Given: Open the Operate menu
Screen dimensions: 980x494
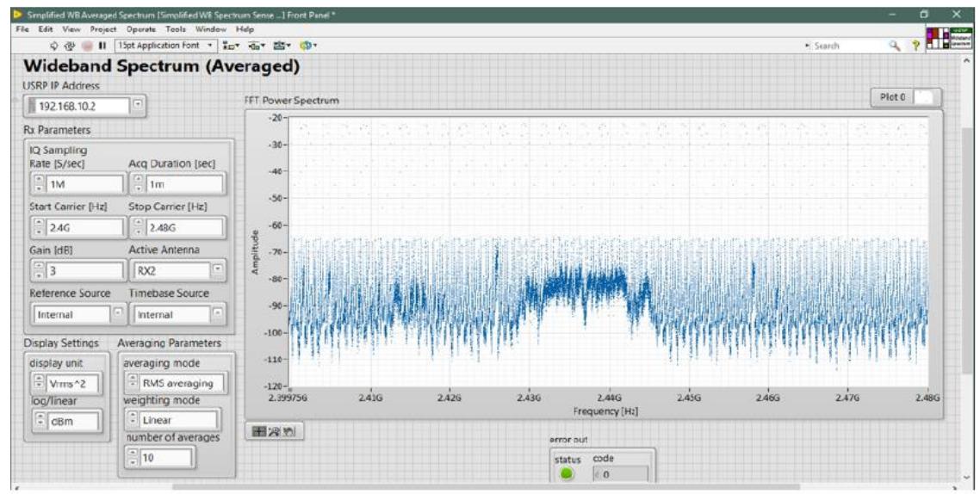Looking at the screenshot, I should pos(141,29).
